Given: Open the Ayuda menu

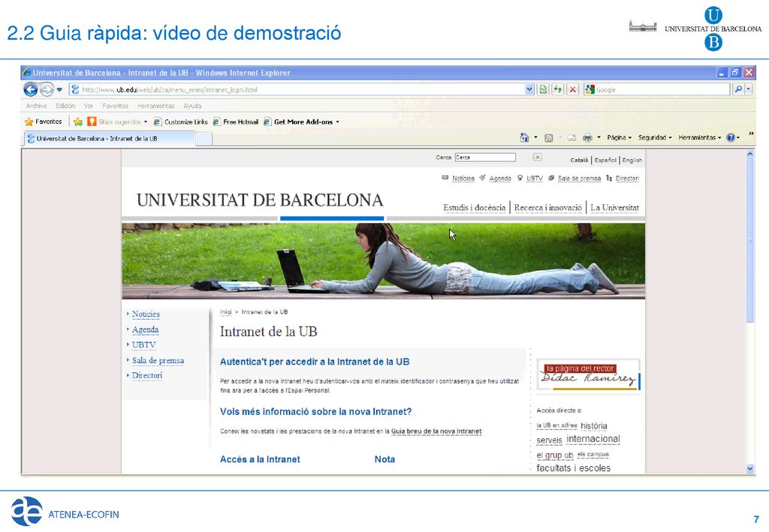Looking at the screenshot, I should [192, 106].
